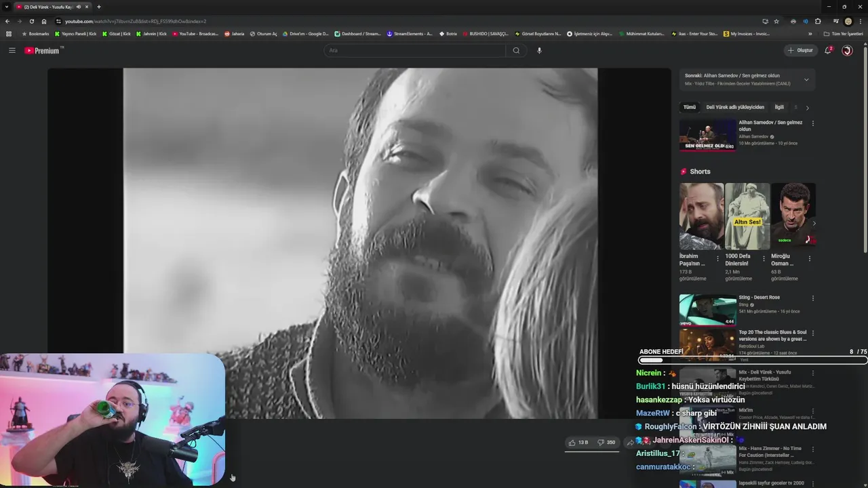Open the Bookmarks folder shortcut
The image size is (868, 488).
click(36, 34)
